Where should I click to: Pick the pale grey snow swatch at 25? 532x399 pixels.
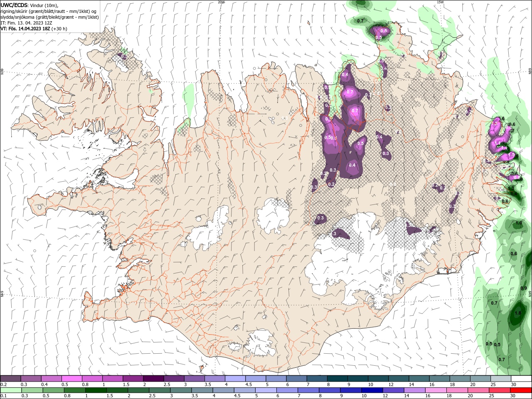pos(500,379)
